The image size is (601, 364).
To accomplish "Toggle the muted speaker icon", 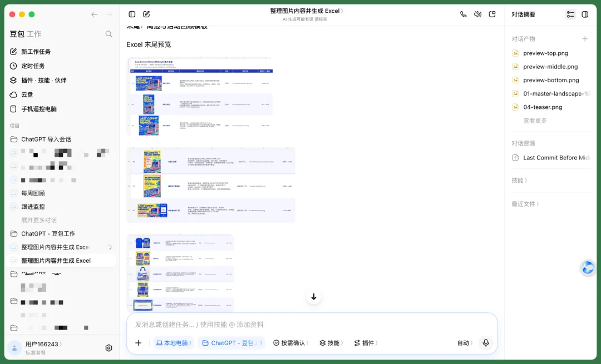I will (477, 14).
